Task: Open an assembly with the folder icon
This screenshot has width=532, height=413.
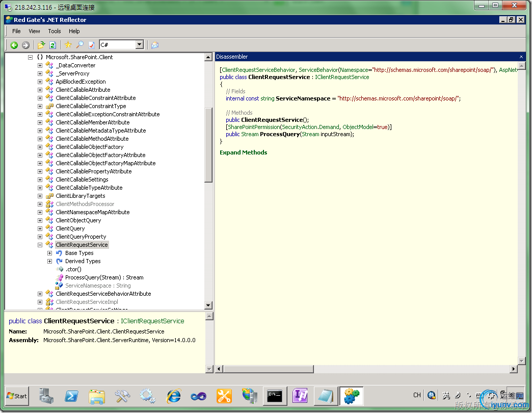Action: tap(41, 45)
